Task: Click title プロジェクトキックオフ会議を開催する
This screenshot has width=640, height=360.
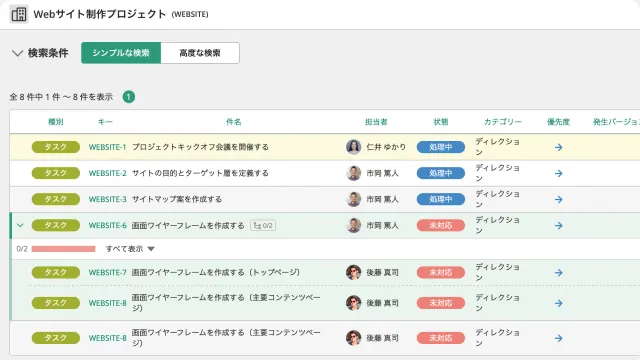Action: click(200, 147)
